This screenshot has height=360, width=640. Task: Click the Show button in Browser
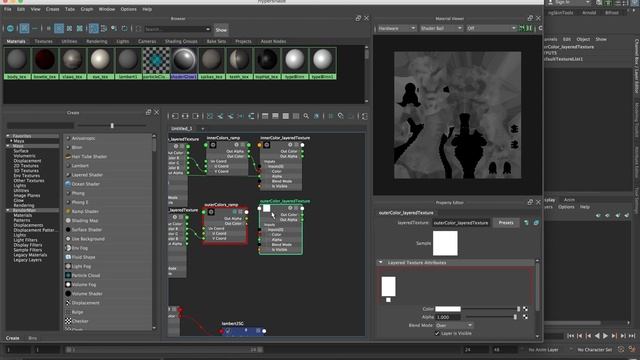coord(221,30)
